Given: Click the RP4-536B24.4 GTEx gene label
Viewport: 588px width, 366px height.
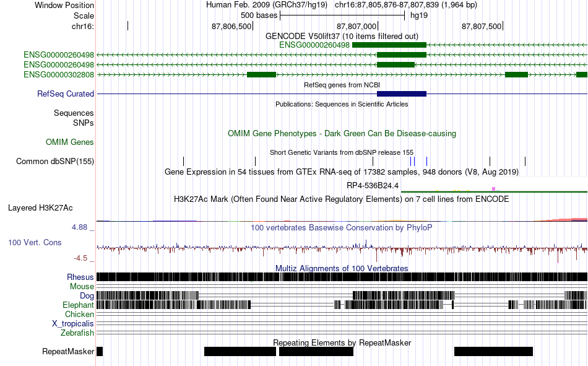Looking at the screenshot, I should pyautogui.click(x=373, y=185).
